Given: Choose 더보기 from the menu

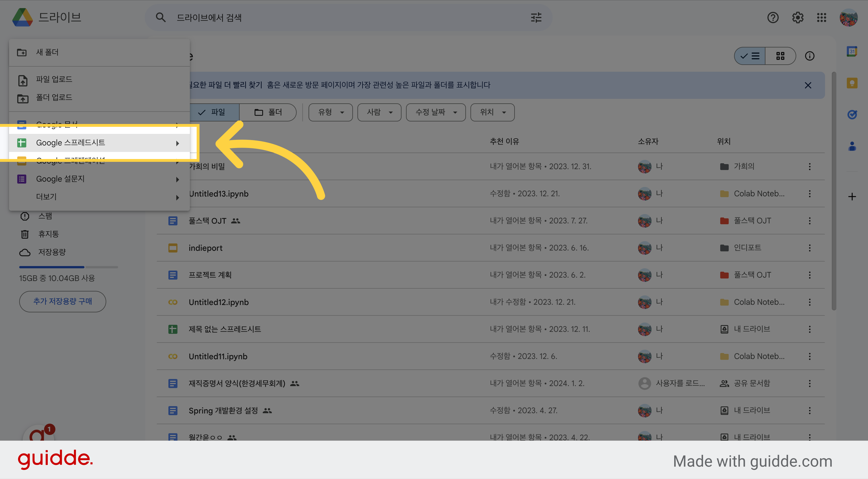Looking at the screenshot, I should (x=99, y=197).
